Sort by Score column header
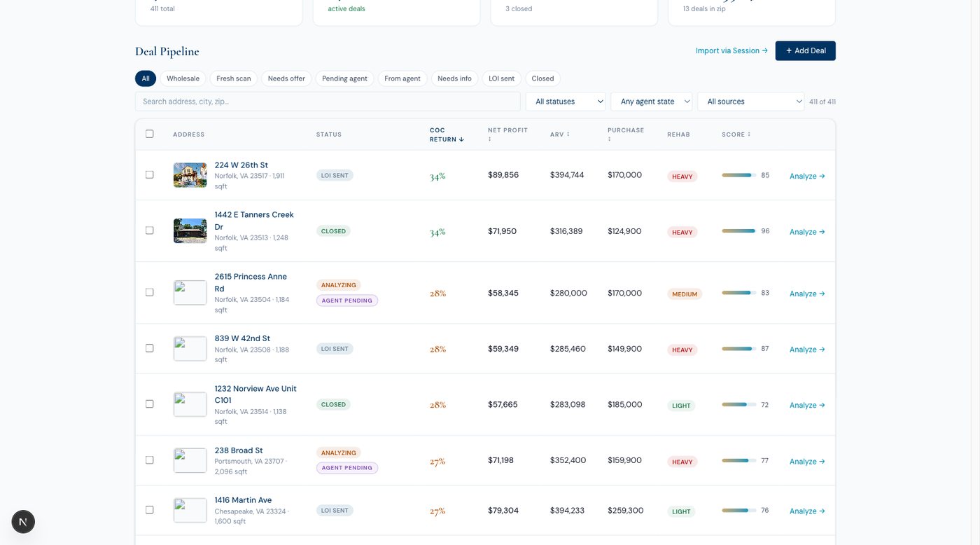The width and height of the screenshot is (980, 545). click(736, 134)
